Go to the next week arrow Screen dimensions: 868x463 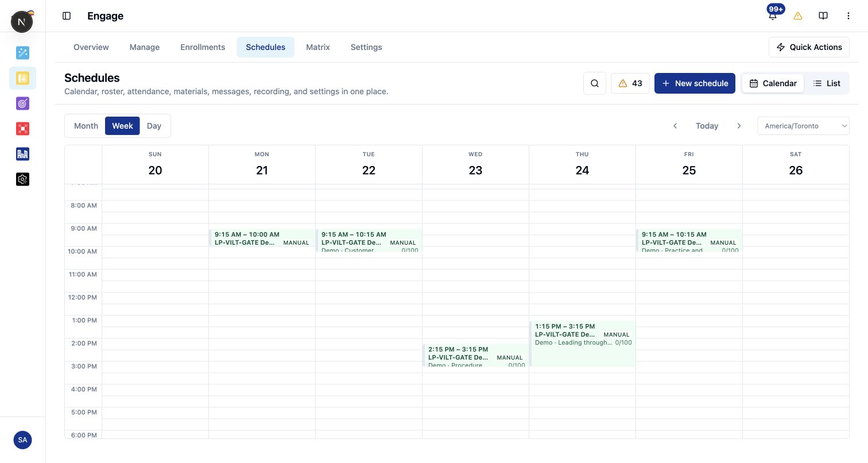[x=739, y=126]
